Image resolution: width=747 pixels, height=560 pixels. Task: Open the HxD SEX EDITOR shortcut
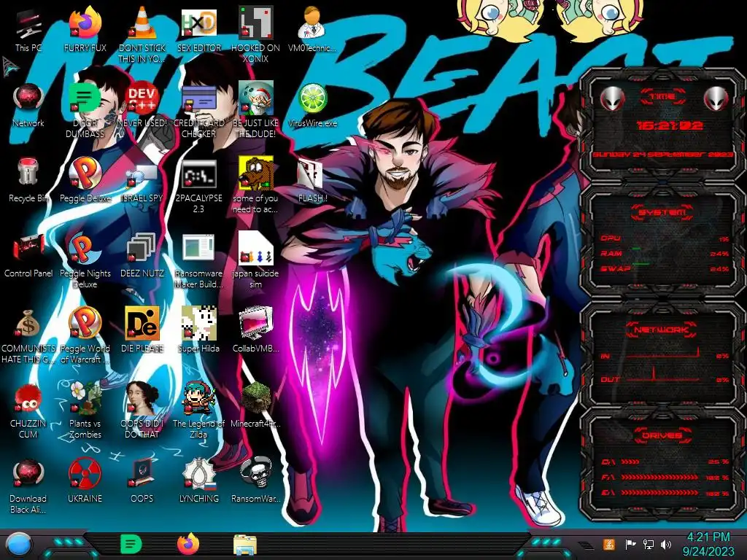pyautogui.click(x=198, y=31)
